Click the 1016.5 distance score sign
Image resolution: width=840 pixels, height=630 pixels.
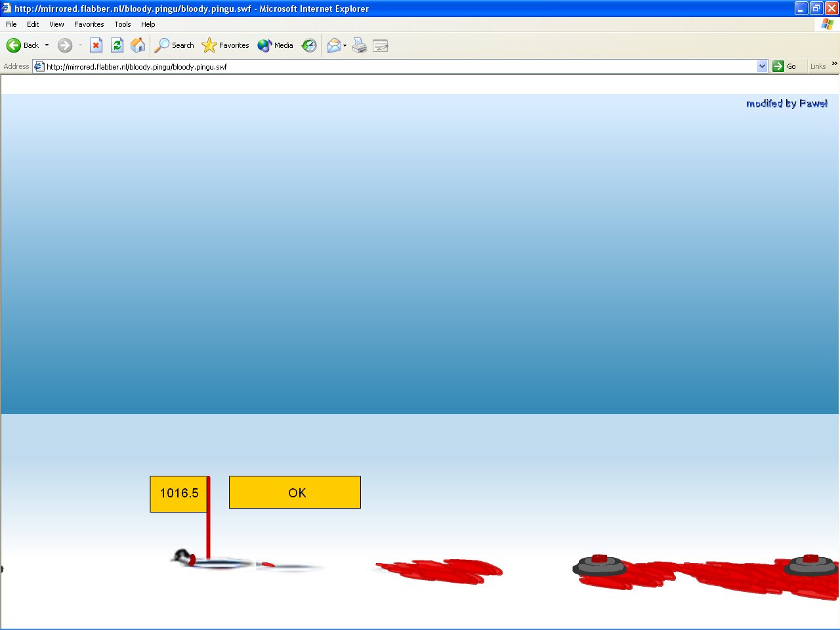click(179, 493)
